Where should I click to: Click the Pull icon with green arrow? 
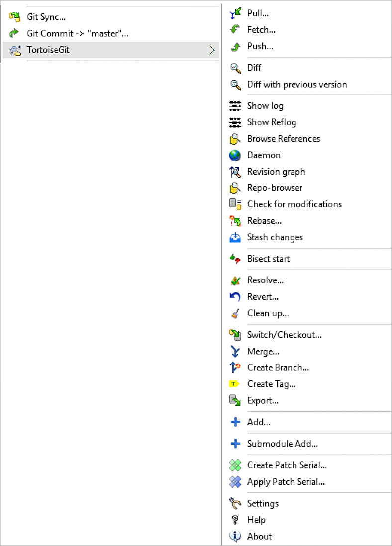tap(235, 13)
